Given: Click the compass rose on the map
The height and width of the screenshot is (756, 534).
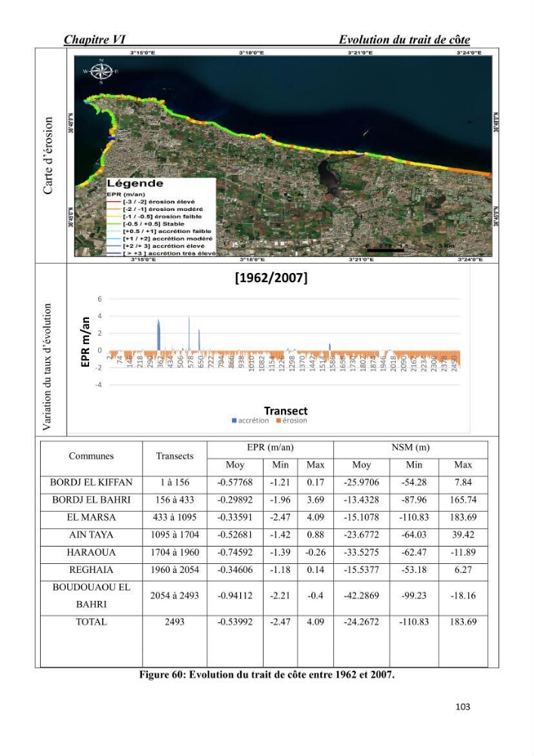Looking at the screenshot, I should pyautogui.click(x=100, y=71).
